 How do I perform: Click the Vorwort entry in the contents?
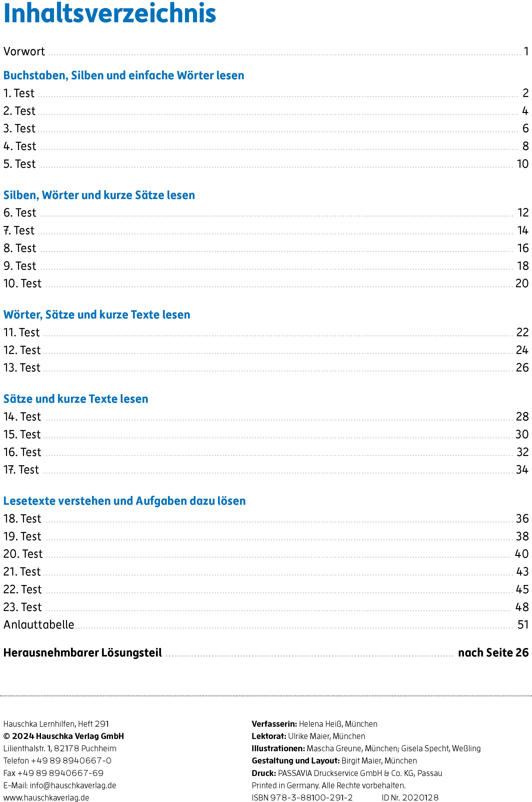click(24, 51)
